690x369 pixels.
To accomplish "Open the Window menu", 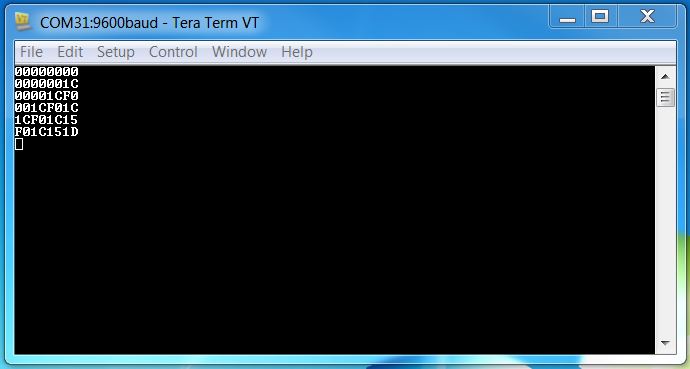I will [239, 52].
